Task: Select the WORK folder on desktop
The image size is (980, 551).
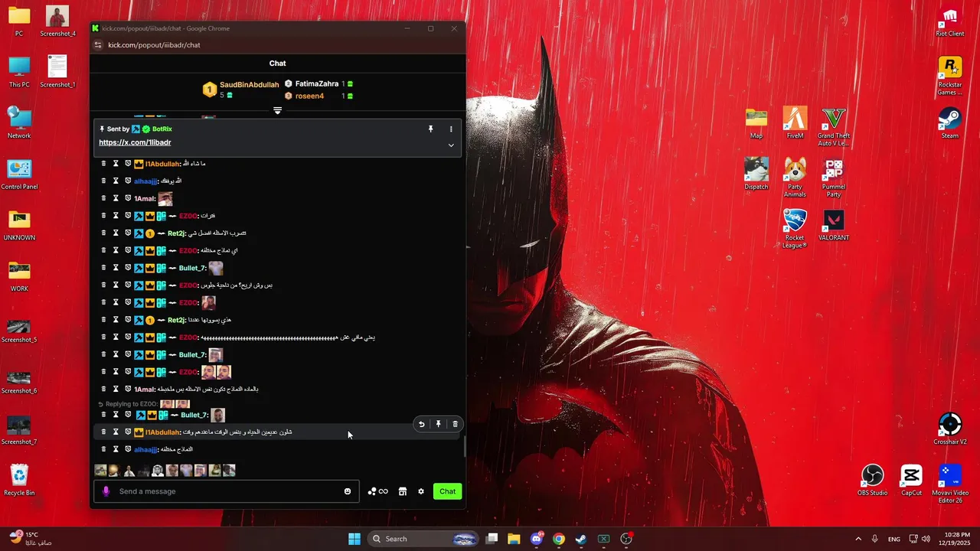Action: click(x=19, y=276)
